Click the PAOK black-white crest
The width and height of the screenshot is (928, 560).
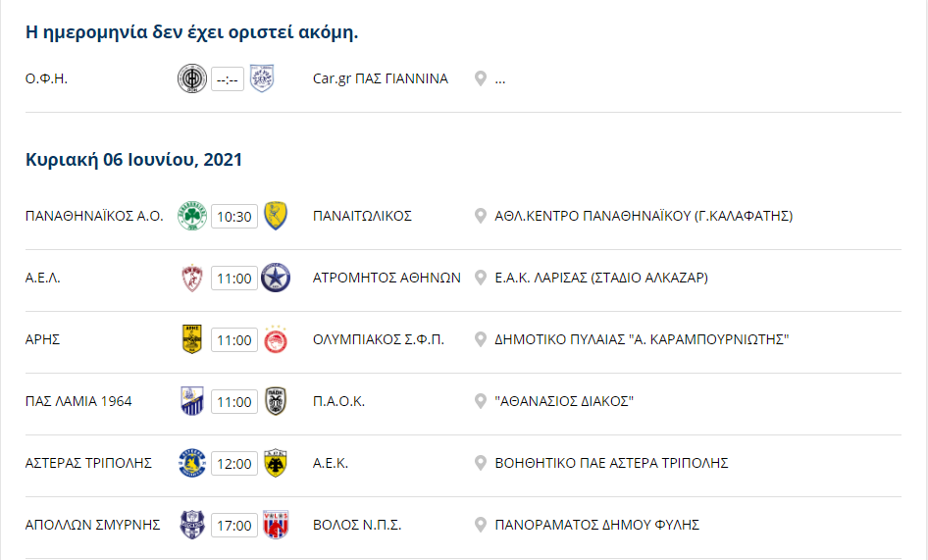[276, 401]
